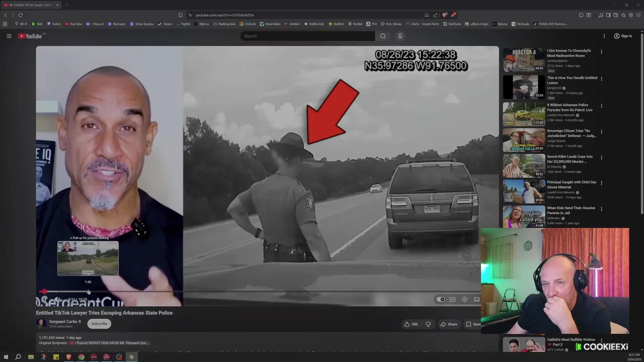Open the uBlock Origin bookmark

[476, 24]
